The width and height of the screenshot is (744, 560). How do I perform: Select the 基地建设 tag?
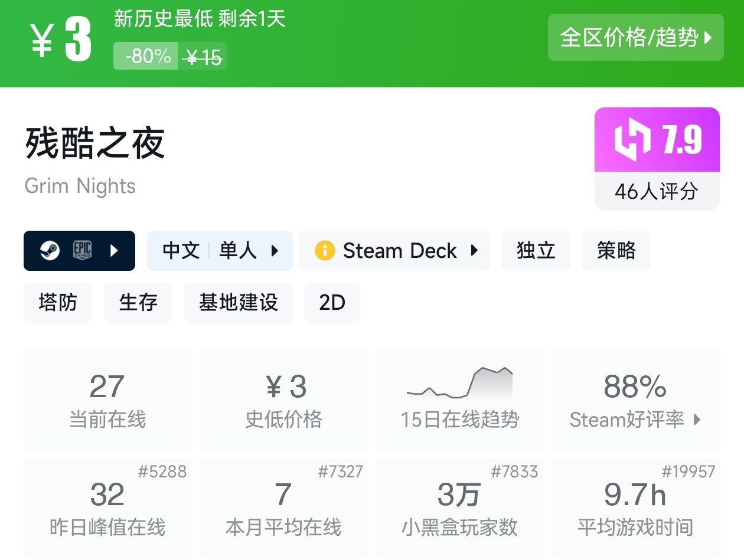(x=238, y=303)
